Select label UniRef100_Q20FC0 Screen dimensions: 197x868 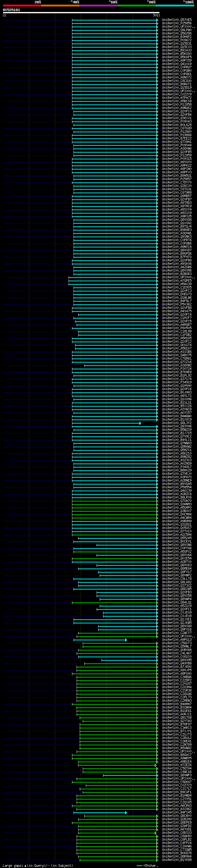click(176, 111)
